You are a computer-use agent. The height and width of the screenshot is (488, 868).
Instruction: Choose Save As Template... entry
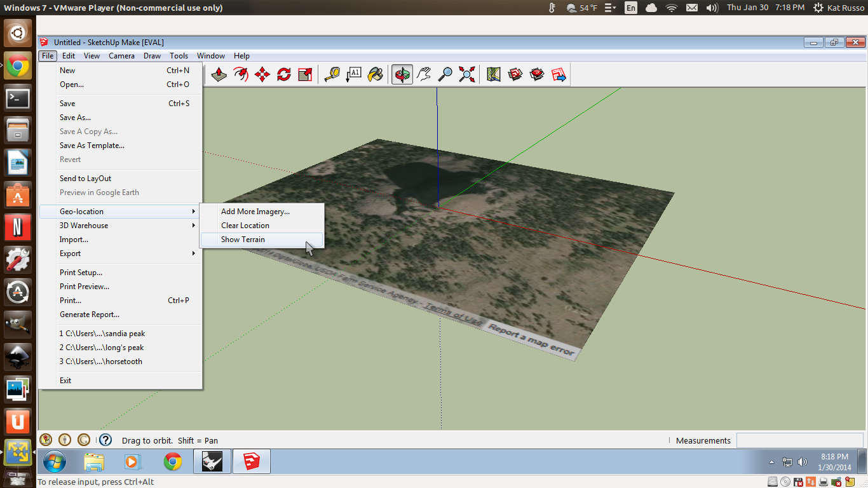(x=119, y=146)
